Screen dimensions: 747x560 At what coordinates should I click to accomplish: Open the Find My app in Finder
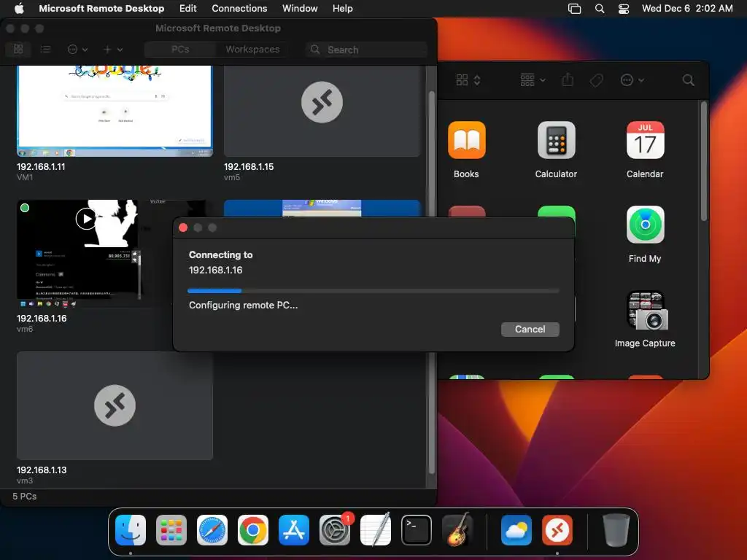[645, 225]
